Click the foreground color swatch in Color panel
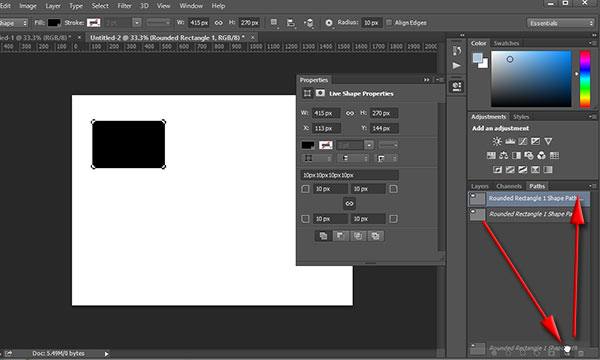The image size is (600, 360). click(x=477, y=58)
